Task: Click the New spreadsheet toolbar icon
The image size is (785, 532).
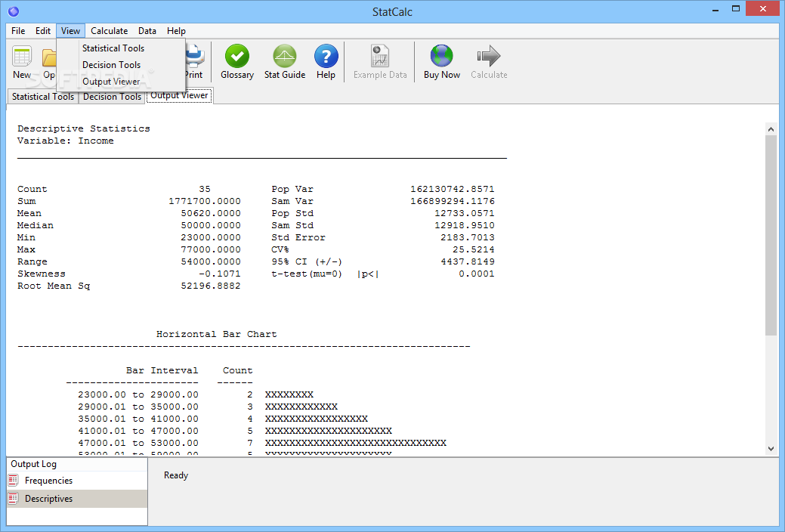Action: [x=22, y=57]
